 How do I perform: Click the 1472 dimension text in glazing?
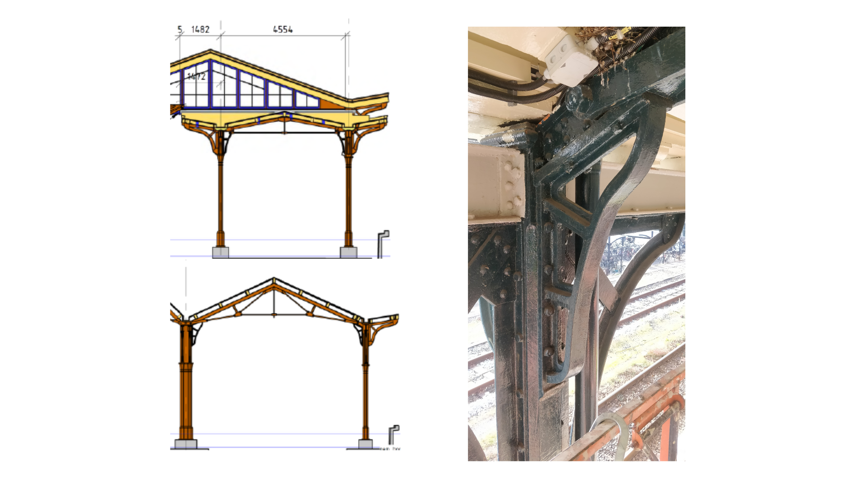pos(197,76)
